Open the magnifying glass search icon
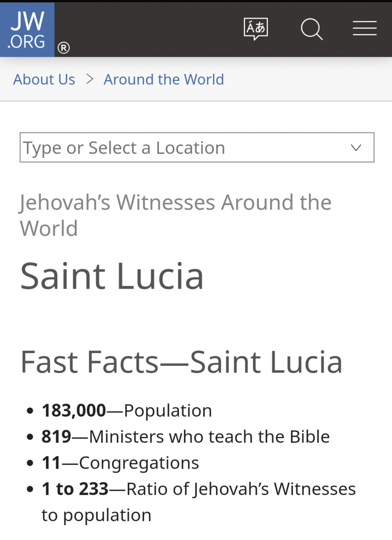The height and width of the screenshot is (540, 392). click(312, 29)
